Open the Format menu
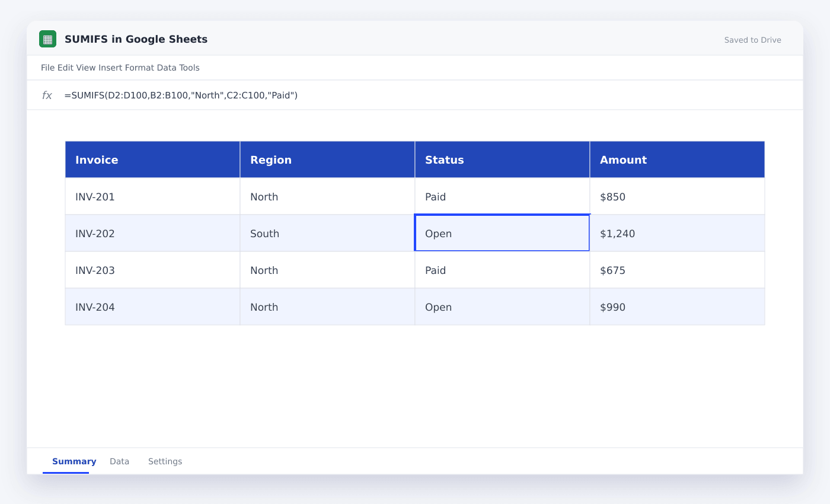830x504 pixels. click(x=139, y=68)
